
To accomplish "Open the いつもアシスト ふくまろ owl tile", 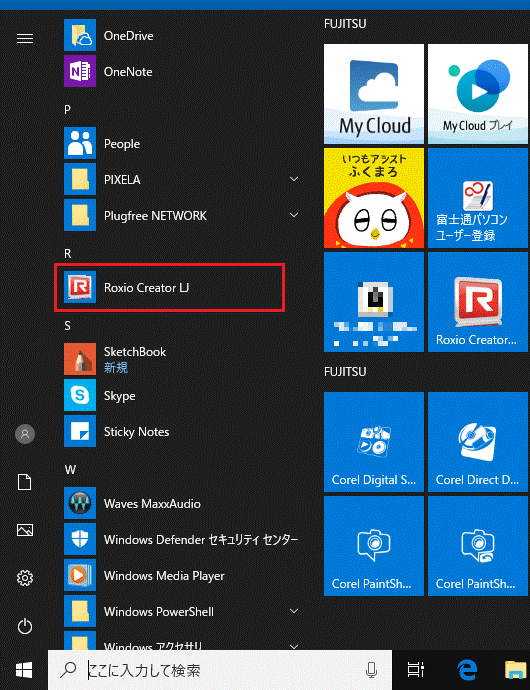I will click(374, 198).
